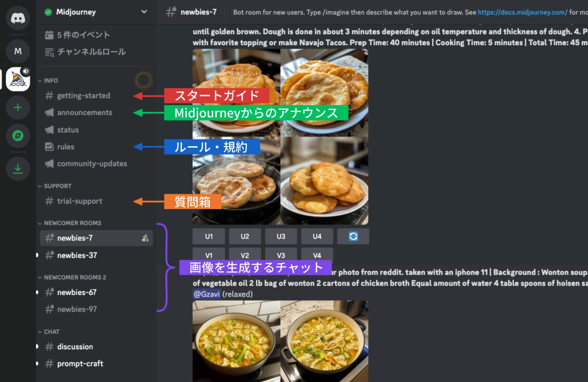Click the U2 upscale button
The image size is (588, 382).
[244, 236]
